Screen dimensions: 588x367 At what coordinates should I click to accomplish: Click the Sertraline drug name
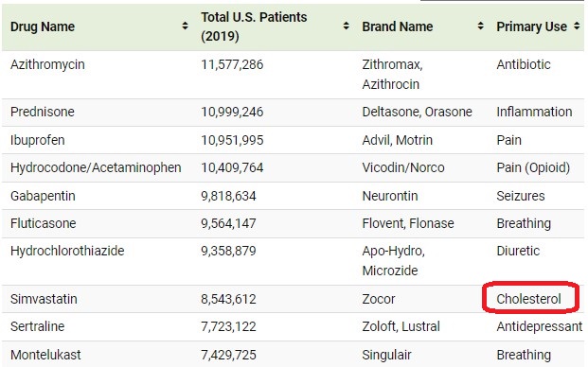click(x=38, y=326)
